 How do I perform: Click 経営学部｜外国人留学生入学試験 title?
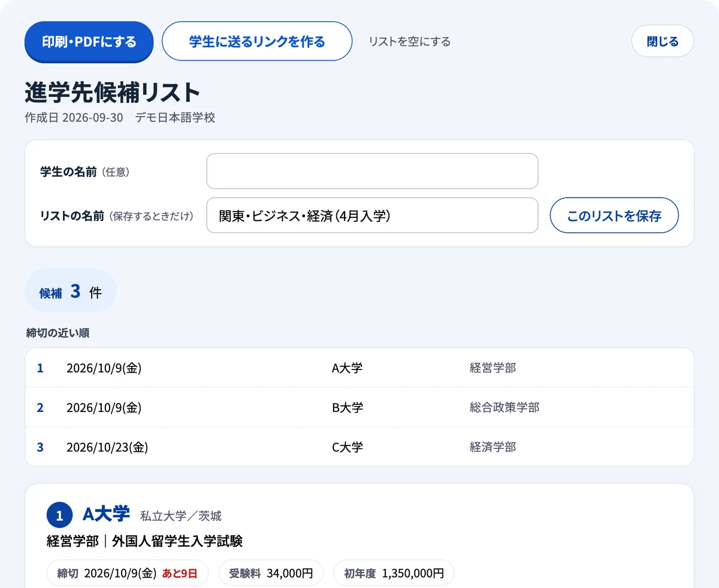pyautogui.click(x=144, y=541)
